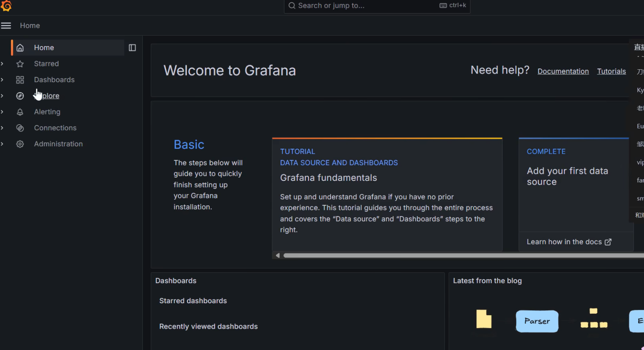Expand the Administration section chevron
This screenshot has height=350, width=644.
[2, 144]
